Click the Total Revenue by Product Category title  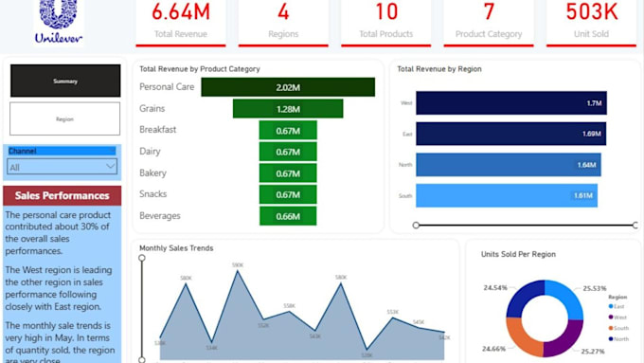click(x=200, y=68)
